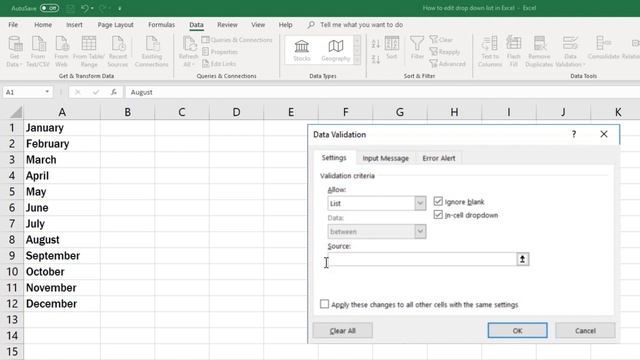
Task: Click Properties in Queries group
Action: (x=220, y=52)
